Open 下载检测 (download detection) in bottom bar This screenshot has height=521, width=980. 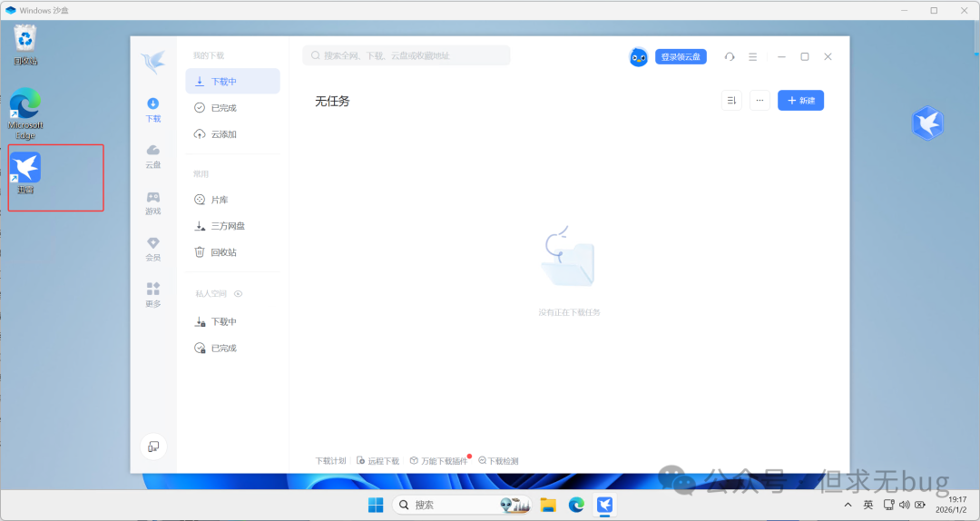point(498,461)
